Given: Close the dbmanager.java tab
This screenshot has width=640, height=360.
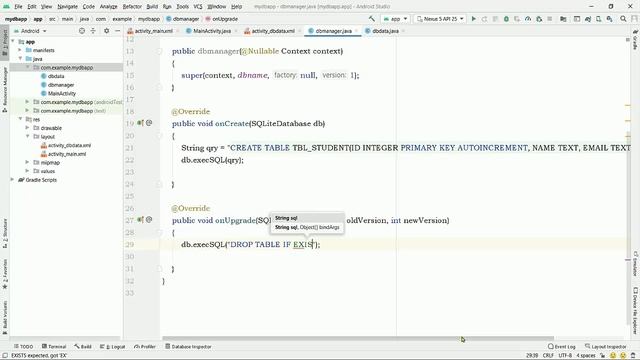Looking at the screenshot, I should click(356, 31).
